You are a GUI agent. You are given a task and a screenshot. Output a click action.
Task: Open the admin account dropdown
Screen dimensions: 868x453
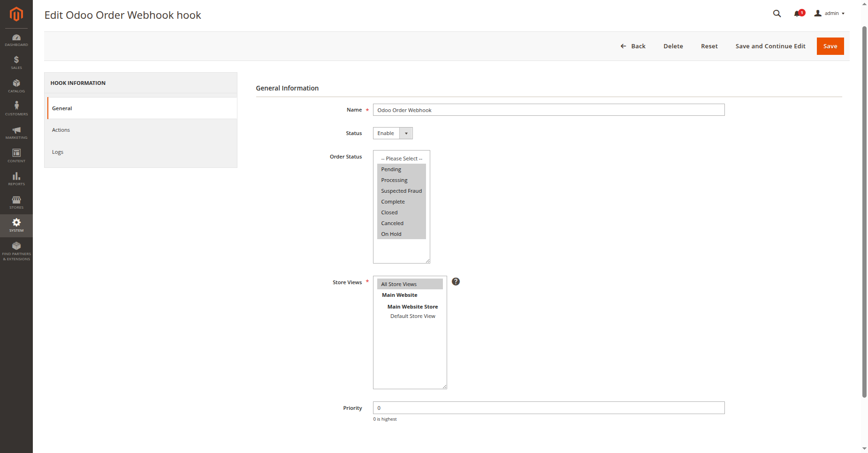point(830,14)
